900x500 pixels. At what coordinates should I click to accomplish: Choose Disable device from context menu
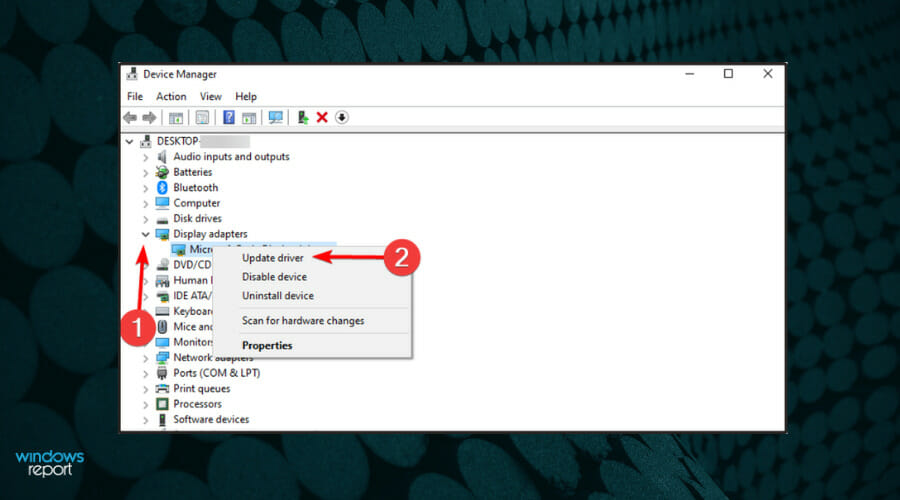pyautogui.click(x=274, y=277)
